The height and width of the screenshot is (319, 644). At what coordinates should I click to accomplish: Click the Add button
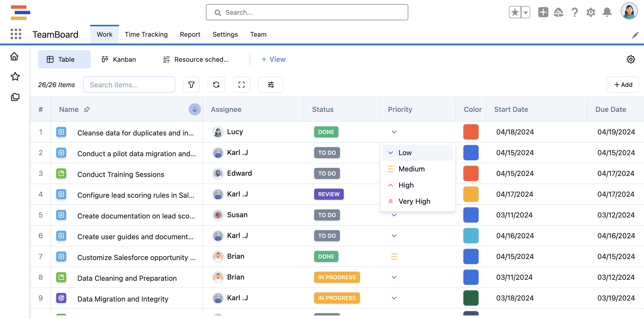coord(623,85)
